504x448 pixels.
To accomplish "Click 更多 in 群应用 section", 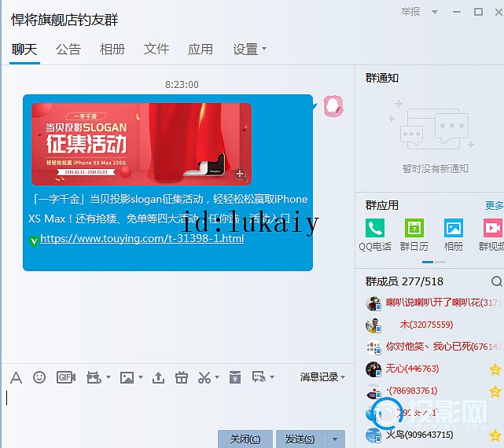I will pos(494,205).
